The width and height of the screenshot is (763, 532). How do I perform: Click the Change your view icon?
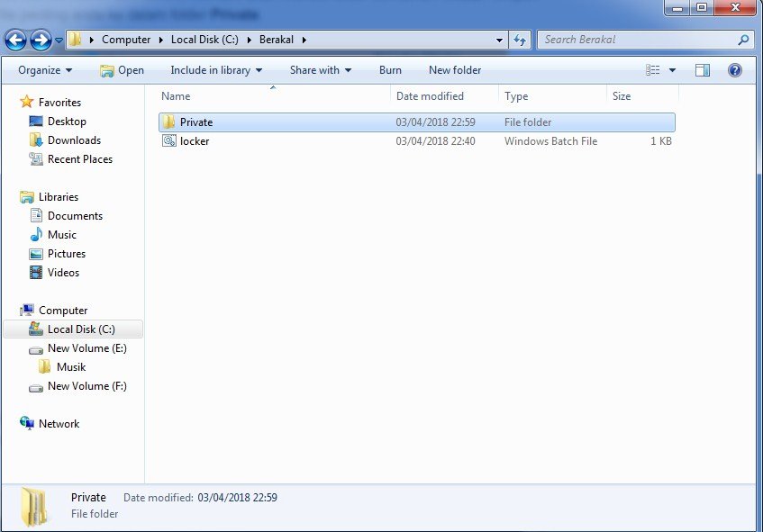(652, 70)
